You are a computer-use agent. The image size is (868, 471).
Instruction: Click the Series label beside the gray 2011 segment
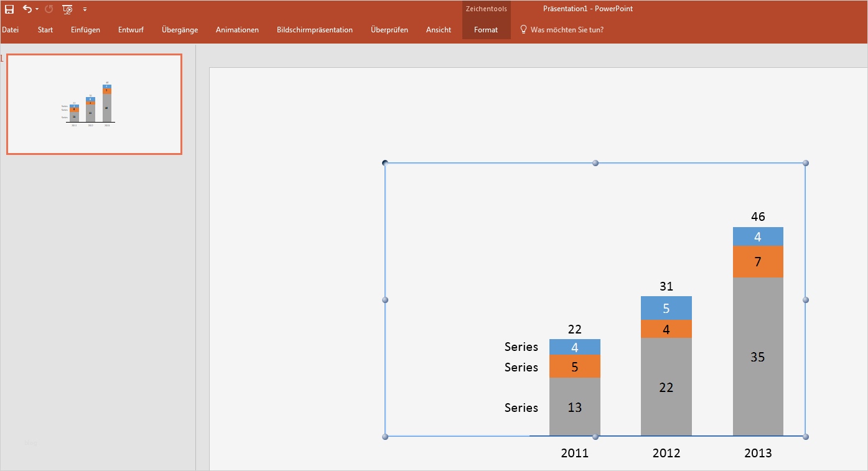tap(521, 408)
